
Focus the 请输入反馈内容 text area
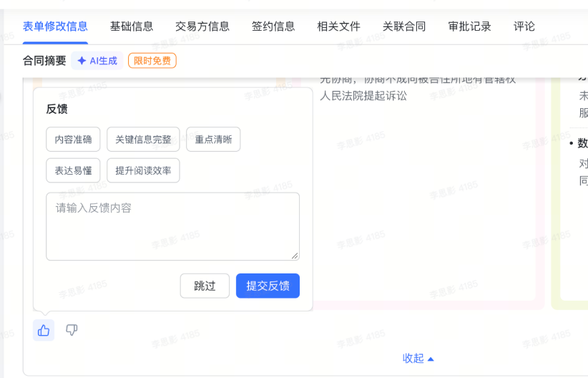point(173,227)
